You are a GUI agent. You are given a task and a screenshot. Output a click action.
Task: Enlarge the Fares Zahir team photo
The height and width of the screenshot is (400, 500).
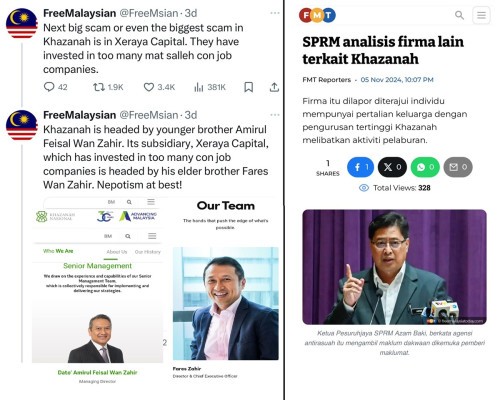[x=226, y=303]
